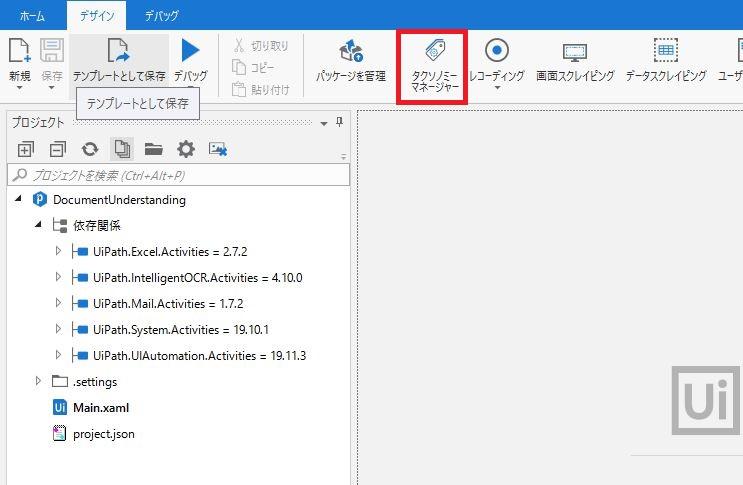Expand UiPath.Mail.Activities dependency
The width and height of the screenshot is (743, 485).
[x=58, y=303]
